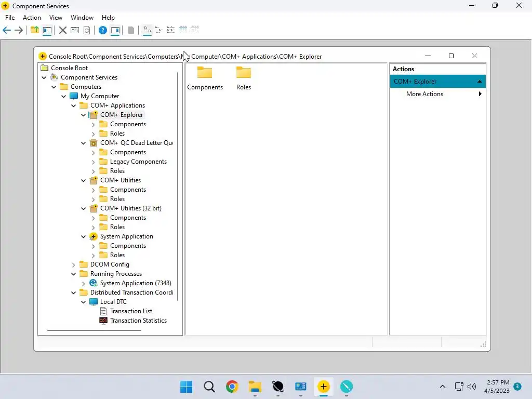Collapse COM+ Explorer actions section arrow
The height and width of the screenshot is (399, 532).
[480, 82]
